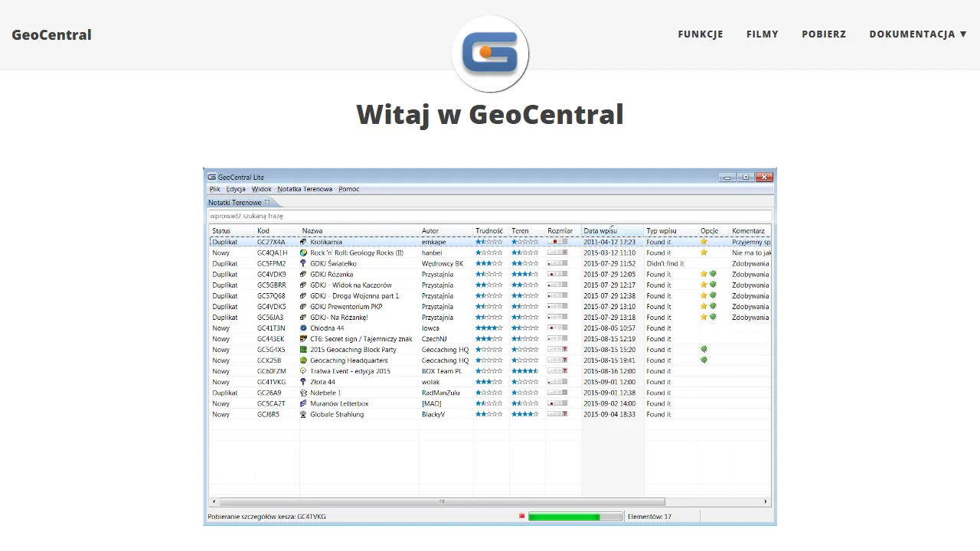Click the red stop icon in the status bar
Viewport: 980px width, 551px height.
[521, 516]
